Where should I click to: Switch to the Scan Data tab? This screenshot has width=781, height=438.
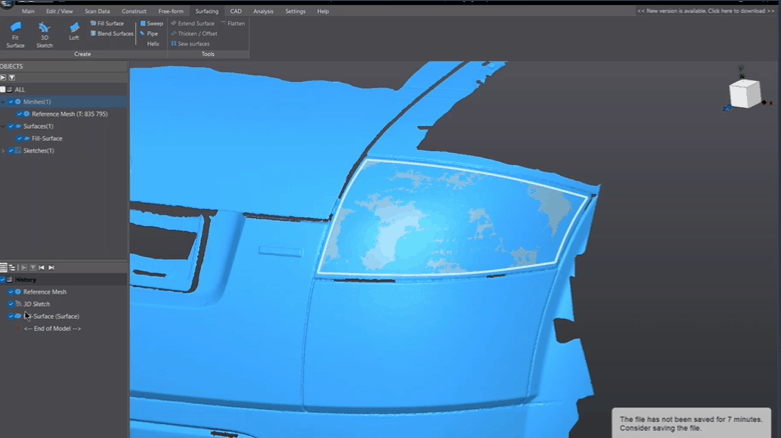(97, 11)
